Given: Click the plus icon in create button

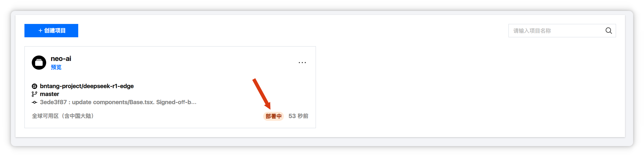Looking at the screenshot, I should tap(40, 30).
